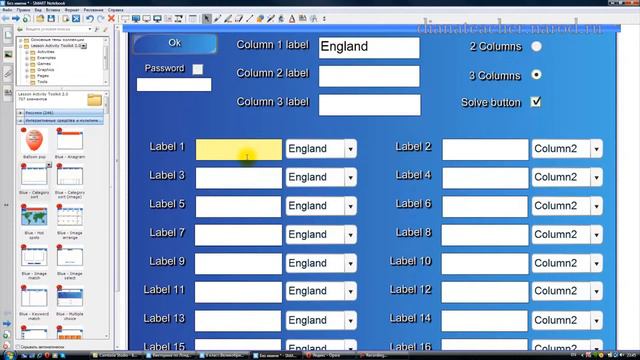Open the last menu-bar item
This screenshot has width=640, height=360.
click(116, 10)
